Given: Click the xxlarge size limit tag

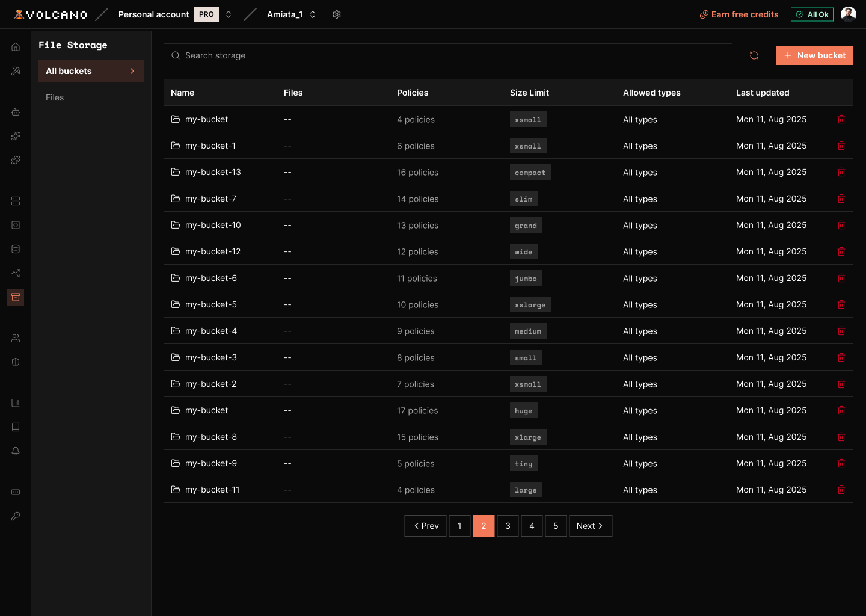Looking at the screenshot, I should (x=530, y=304).
